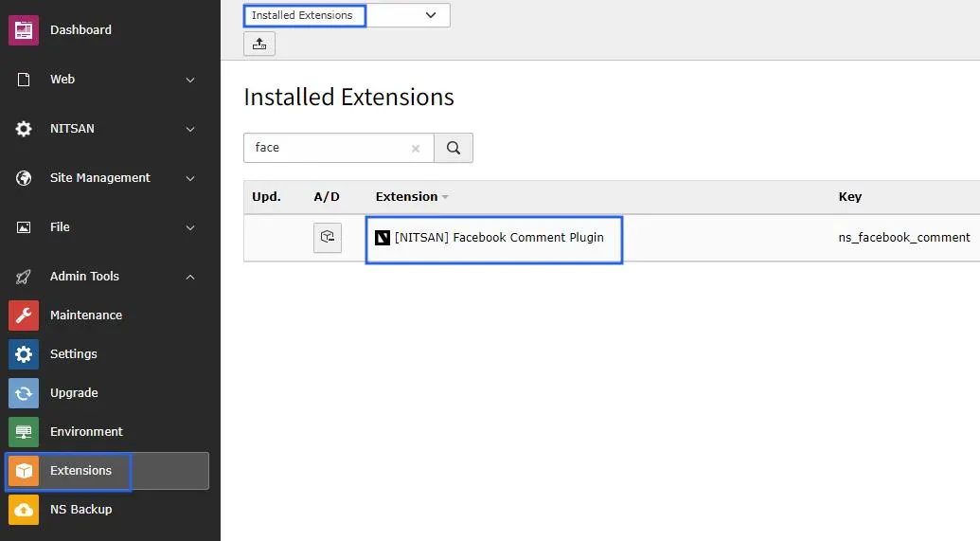Image resolution: width=980 pixels, height=541 pixels.
Task: Click the NS Backup cloud icon
Action: pyautogui.click(x=23, y=509)
